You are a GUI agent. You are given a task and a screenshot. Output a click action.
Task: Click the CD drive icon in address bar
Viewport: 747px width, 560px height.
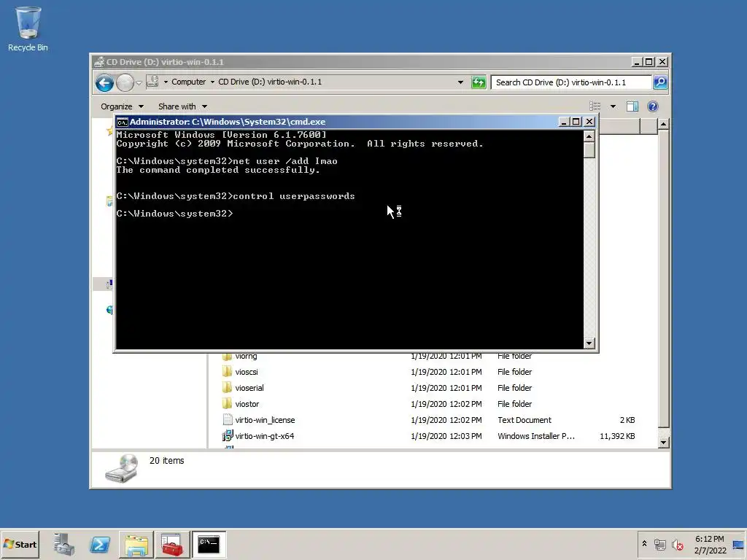[x=152, y=82]
